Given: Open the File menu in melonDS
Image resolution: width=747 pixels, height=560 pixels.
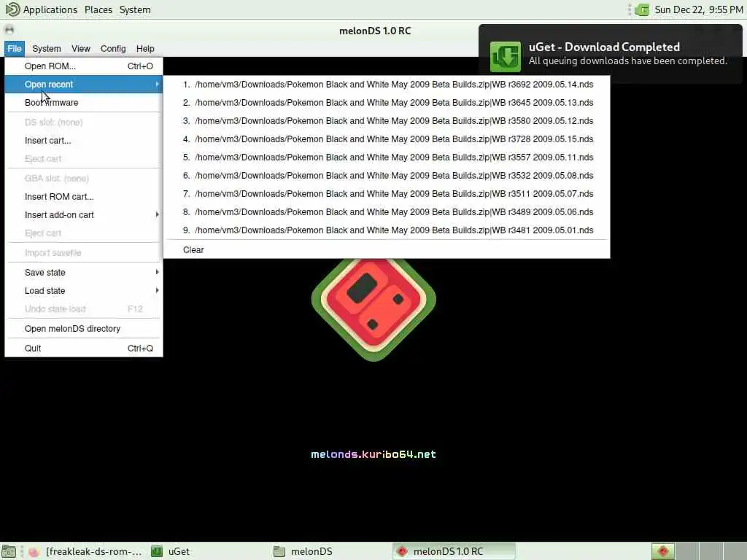Looking at the screenshot, I should pyautogui.click(x=15, y=49).
